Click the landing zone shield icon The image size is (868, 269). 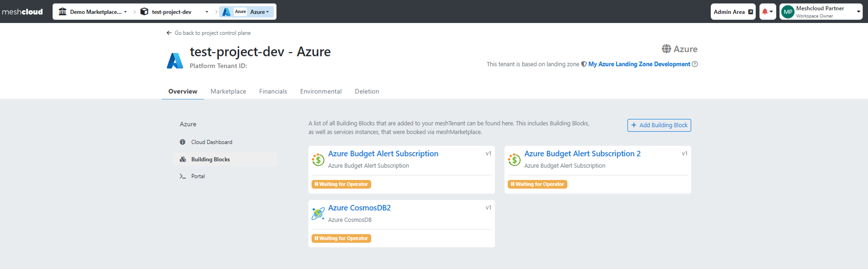[584, 64]
